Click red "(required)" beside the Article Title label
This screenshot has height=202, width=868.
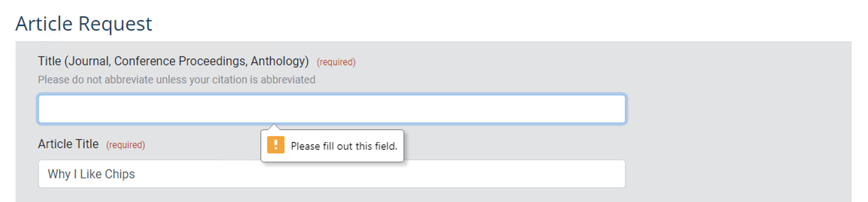[125, 145]
